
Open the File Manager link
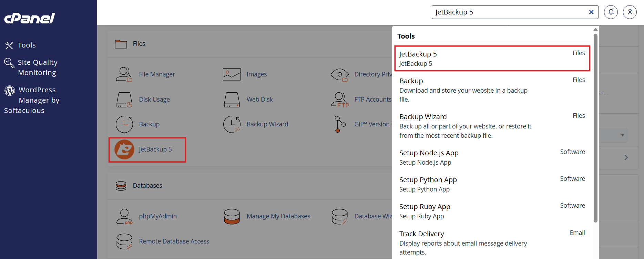(x=157, y=74)
